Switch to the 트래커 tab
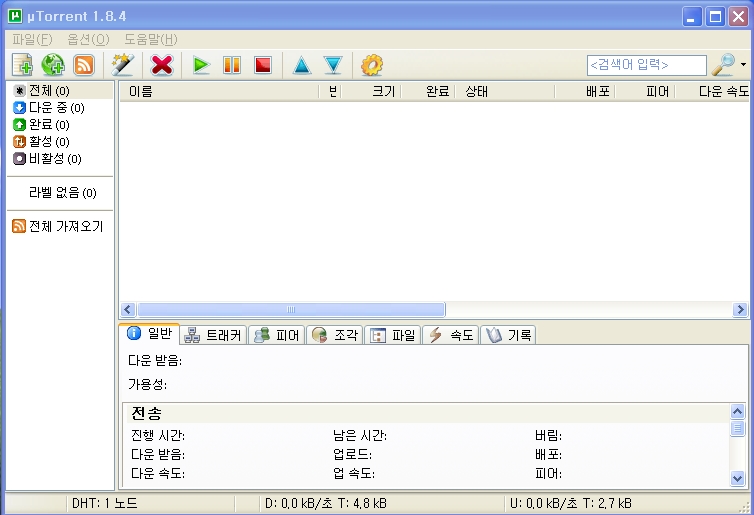This screenshot has width=754, height=515. pyautogui.click(x=214, y=335)
